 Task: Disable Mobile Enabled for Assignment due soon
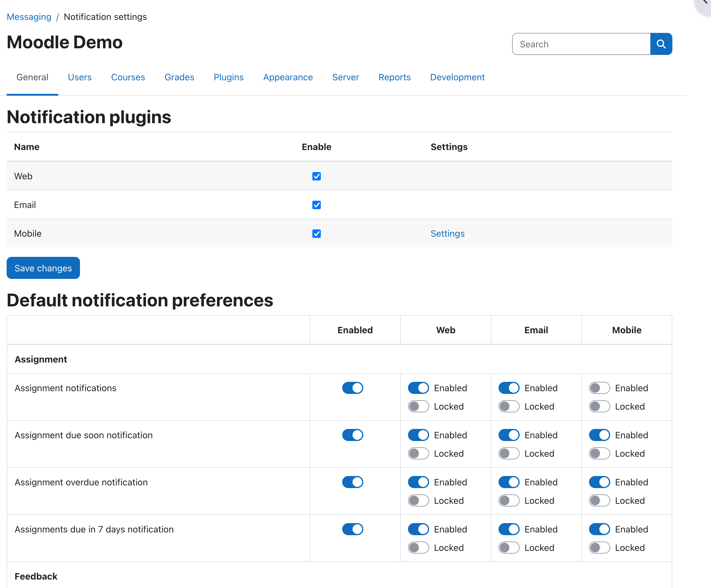600,435
